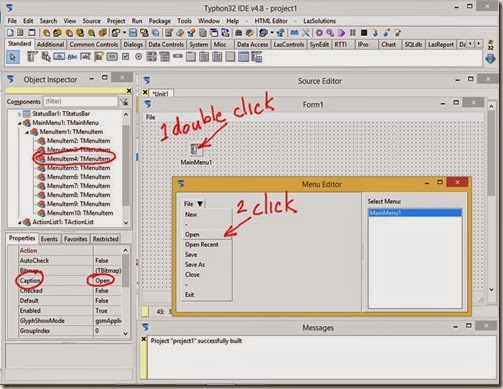This screenshot has width=503, height=389.
Task: Select the *Unit1 tab in Source Editor
Action: (x=161, y=94)
